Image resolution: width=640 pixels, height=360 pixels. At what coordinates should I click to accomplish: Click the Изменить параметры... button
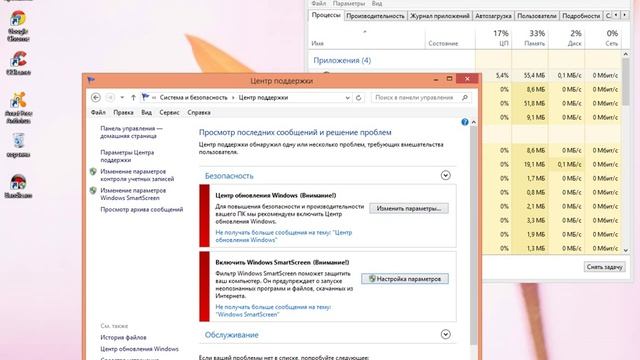[409, 209]
